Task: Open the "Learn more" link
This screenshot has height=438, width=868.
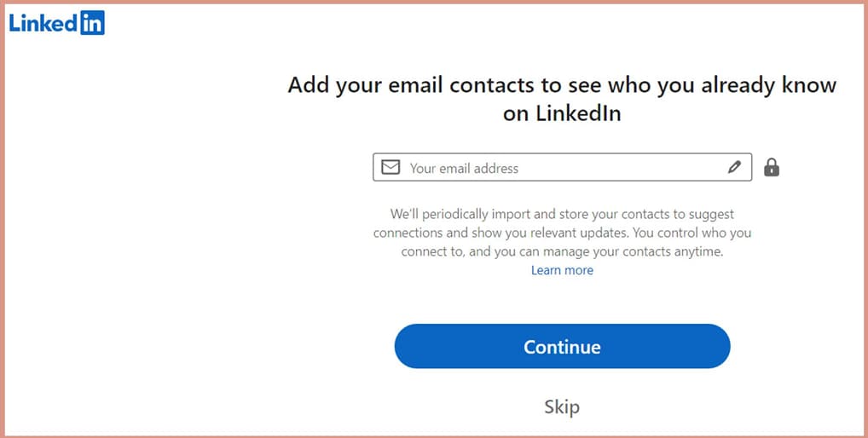Action: (x=562, y=270)
